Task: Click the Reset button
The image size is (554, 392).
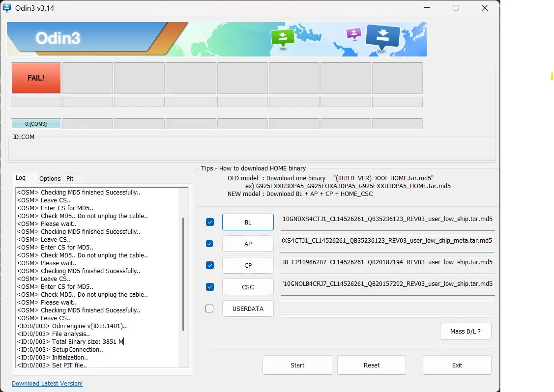Action: (x=371, y=365)
